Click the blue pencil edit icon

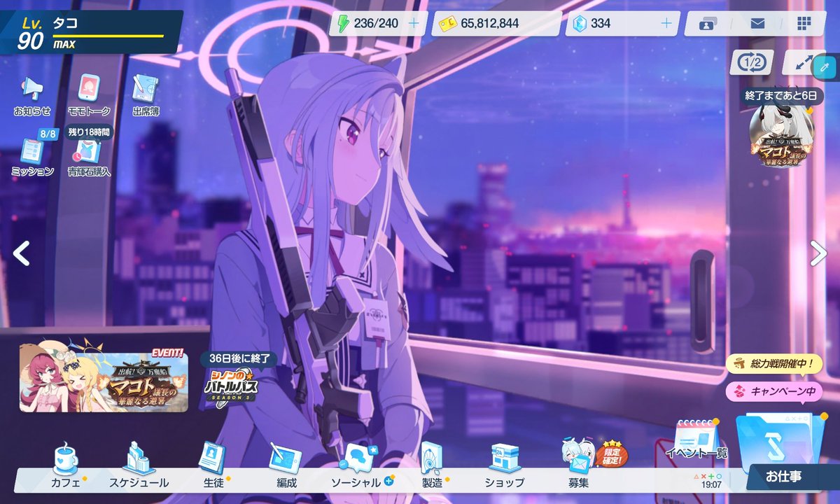pyautogui.click(x=825, y=68)
